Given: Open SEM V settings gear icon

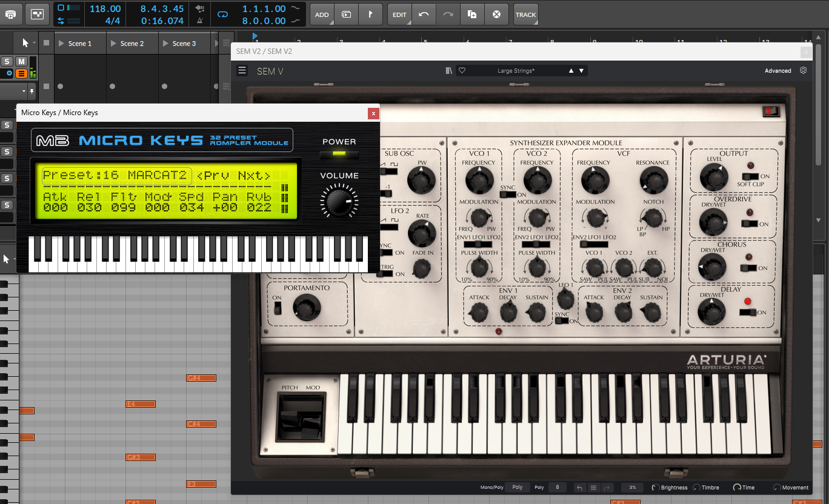Looking at the screenshot, I should coord(804,70).
